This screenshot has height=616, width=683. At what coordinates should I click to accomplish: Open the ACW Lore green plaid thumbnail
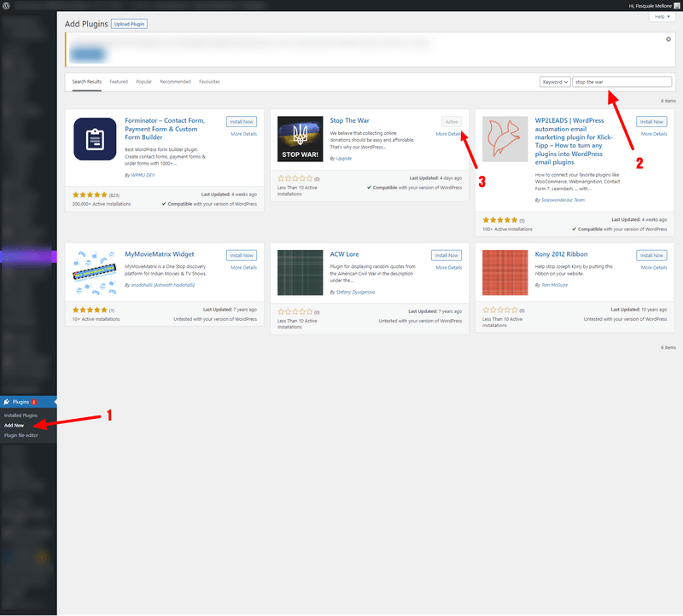click(301, 272)
